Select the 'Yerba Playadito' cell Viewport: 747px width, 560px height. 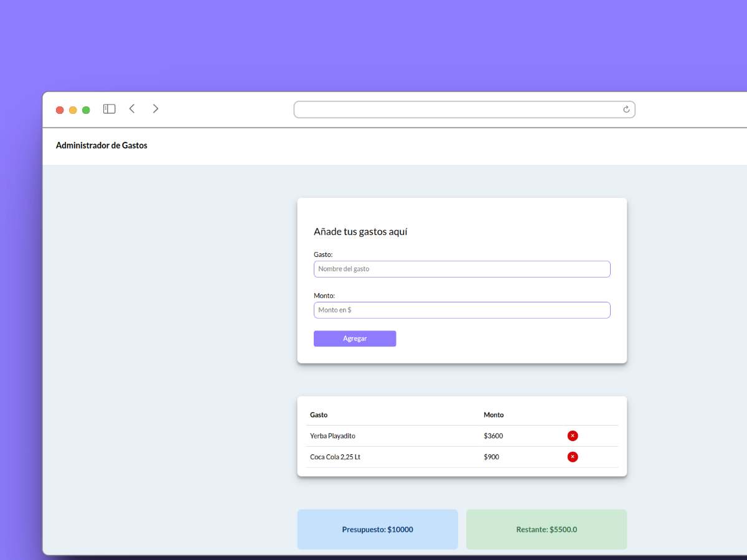click(x=333, y=436)
